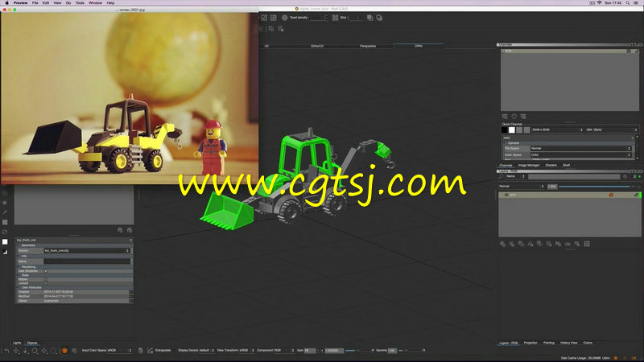Open the File menu
This screenshot has height=362, width=644.
(35, 3)
